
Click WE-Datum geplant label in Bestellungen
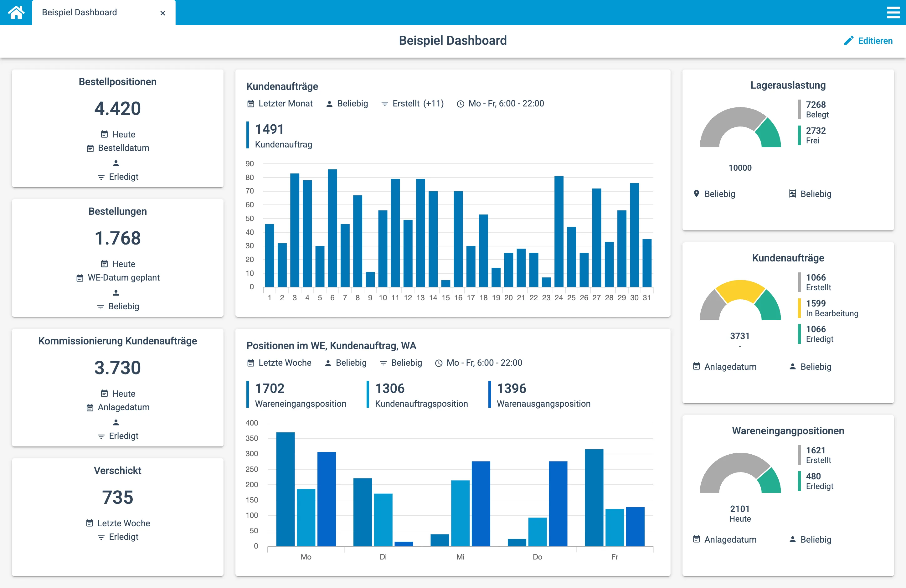pos(123,278)
